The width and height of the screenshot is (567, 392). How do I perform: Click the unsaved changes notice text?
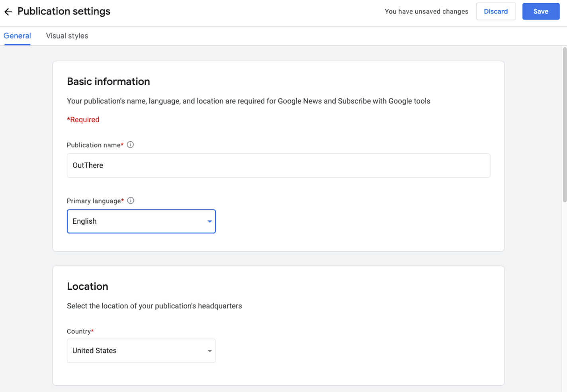coord(426,11)
